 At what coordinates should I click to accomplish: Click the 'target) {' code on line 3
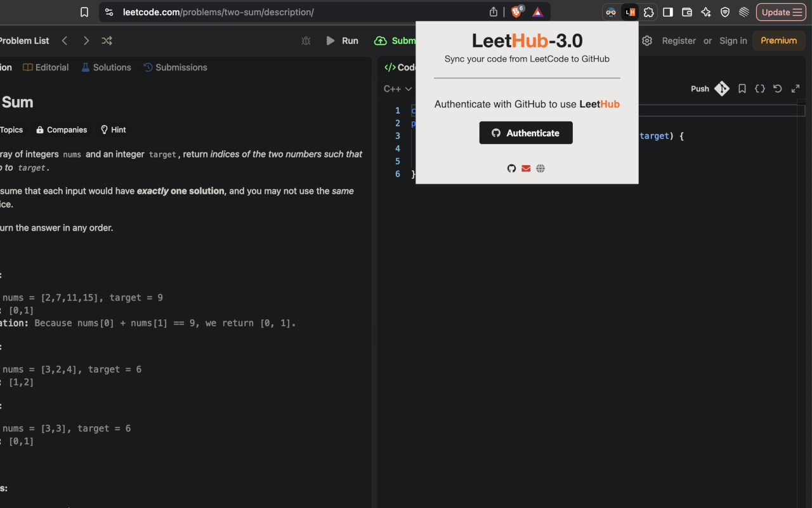click(x=661, y=136)
